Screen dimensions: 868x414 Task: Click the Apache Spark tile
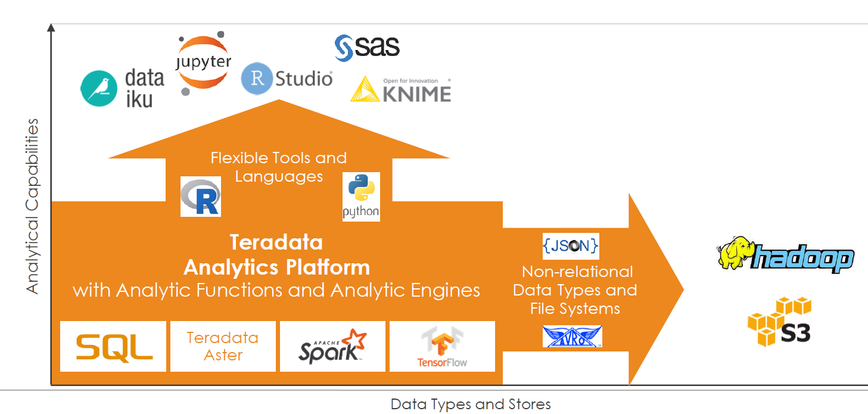(332, 346)
